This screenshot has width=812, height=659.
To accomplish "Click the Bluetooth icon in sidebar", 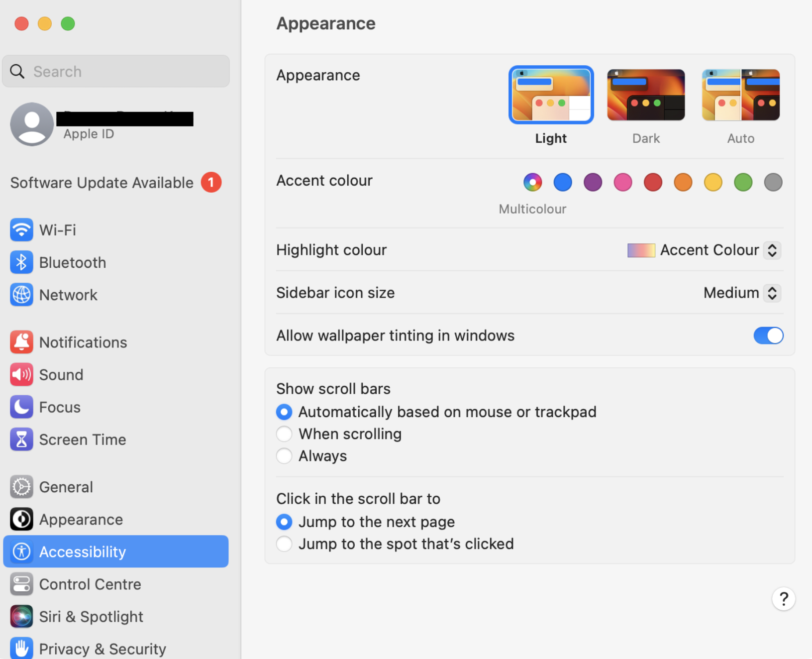I will (x=21, y=262).
